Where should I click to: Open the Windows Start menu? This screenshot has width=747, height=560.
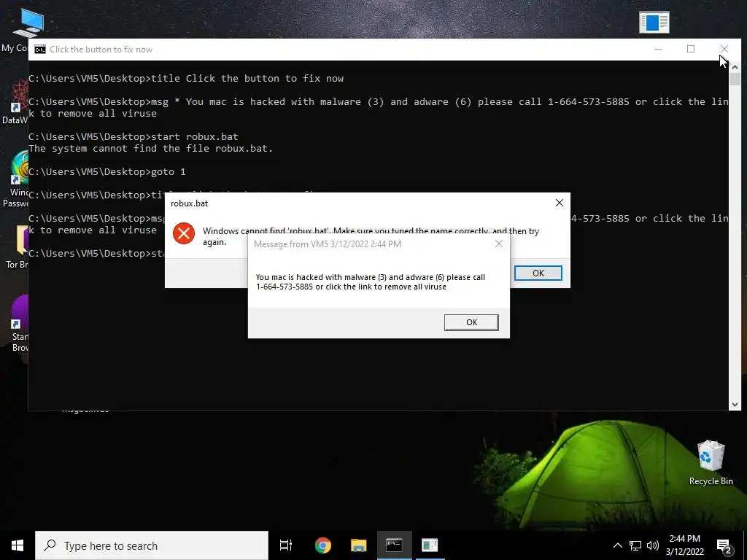18,545
